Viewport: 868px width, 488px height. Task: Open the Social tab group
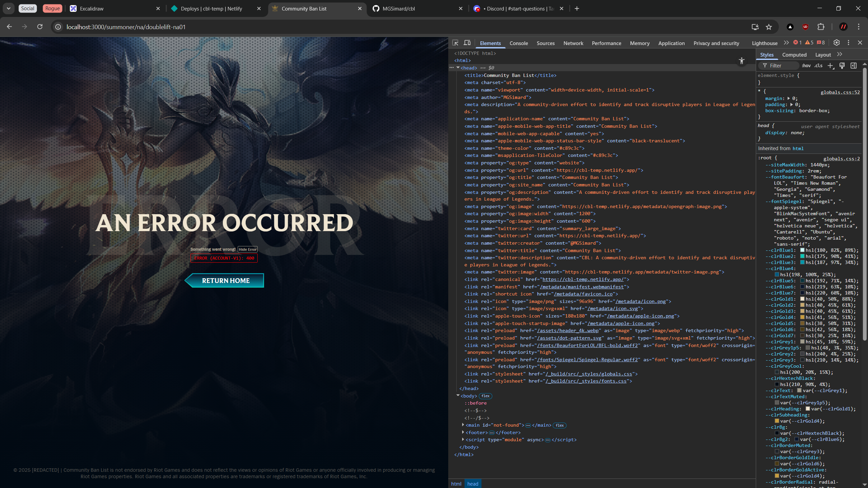(28, 8)
